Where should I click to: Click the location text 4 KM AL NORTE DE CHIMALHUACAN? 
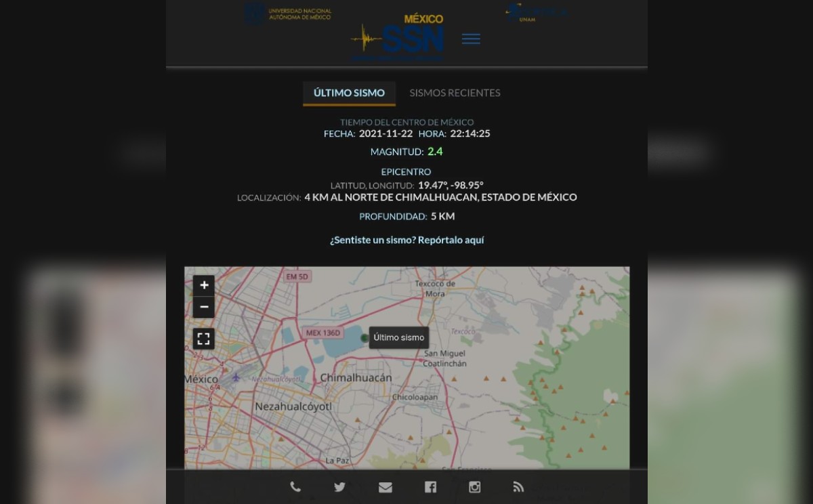point(390,197)
